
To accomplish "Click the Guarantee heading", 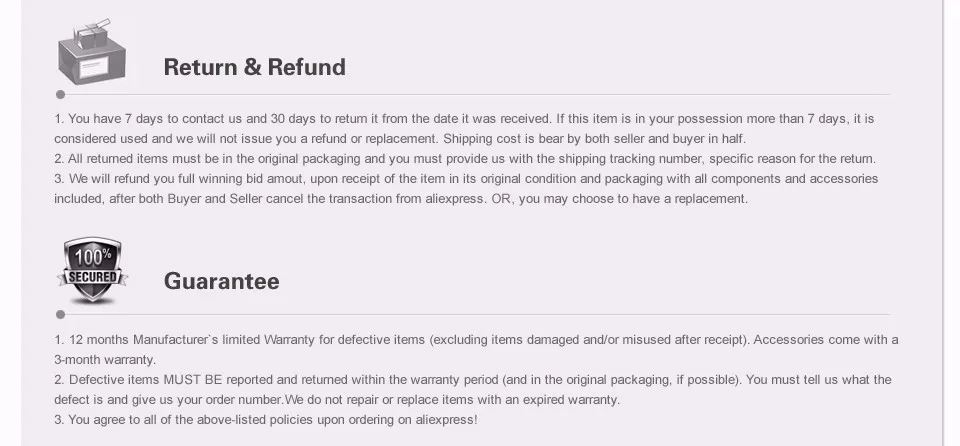I will click(222, 281).
